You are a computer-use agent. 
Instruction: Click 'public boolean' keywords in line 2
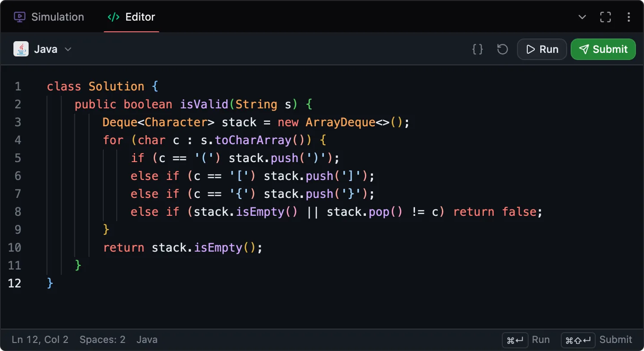click(x=123, y=104)
